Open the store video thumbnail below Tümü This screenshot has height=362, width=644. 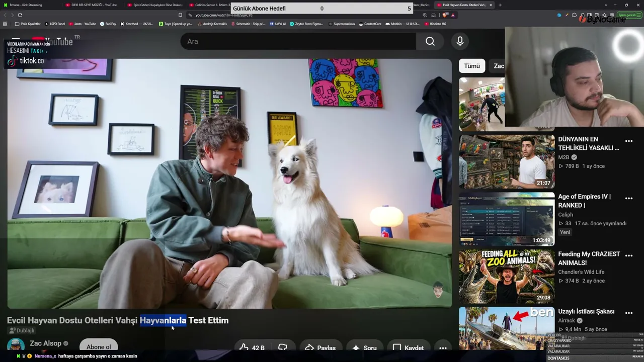point(481,104)
